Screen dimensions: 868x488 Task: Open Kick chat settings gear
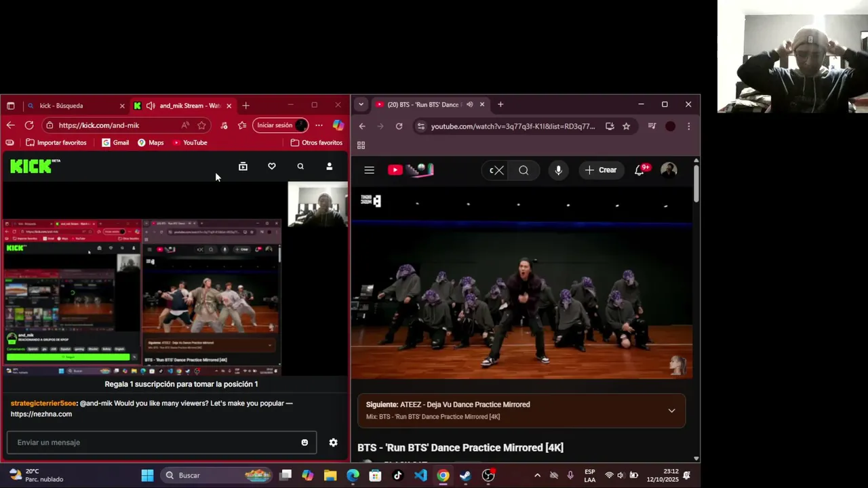pos(333,443)
